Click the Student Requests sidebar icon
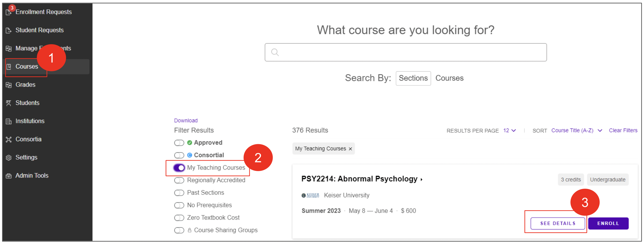This screenshot has height=244, width=644. pyautogui.click(x=9, y=30)
